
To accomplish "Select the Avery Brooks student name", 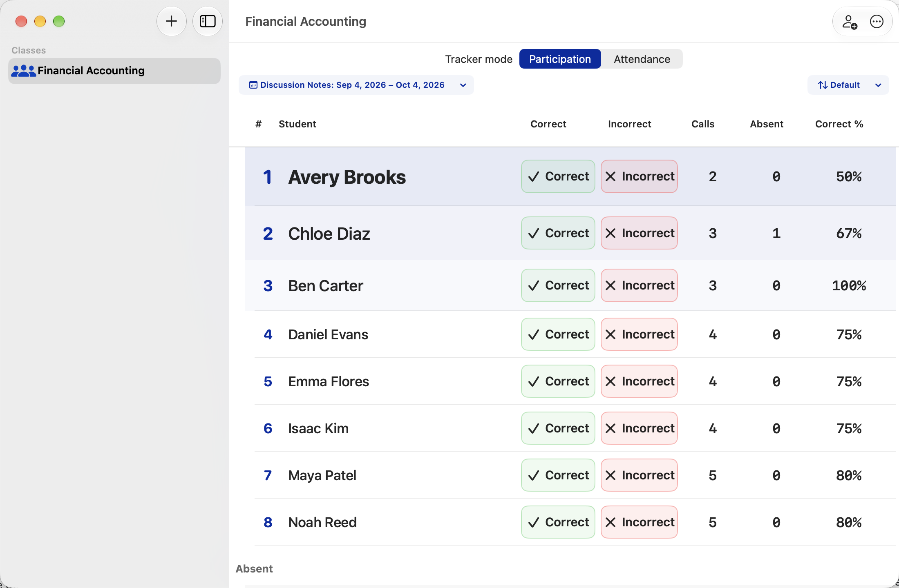I will click(x=347, y=177).
